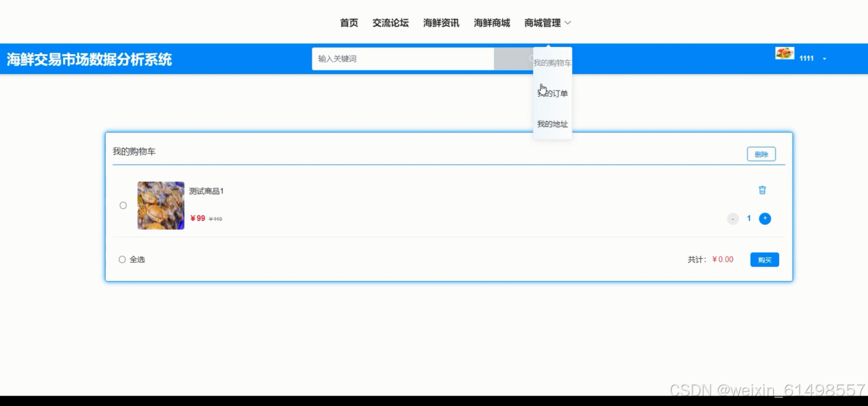868x406 pixels.
Task: Expand the 商城管理 dropdown chevron
Action: (x=568, y=23)
